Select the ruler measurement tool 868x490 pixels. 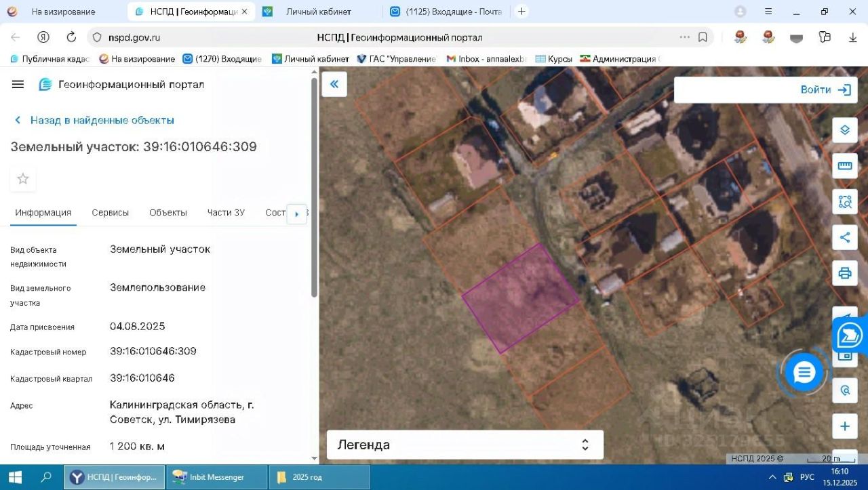(x=845, y=165)
